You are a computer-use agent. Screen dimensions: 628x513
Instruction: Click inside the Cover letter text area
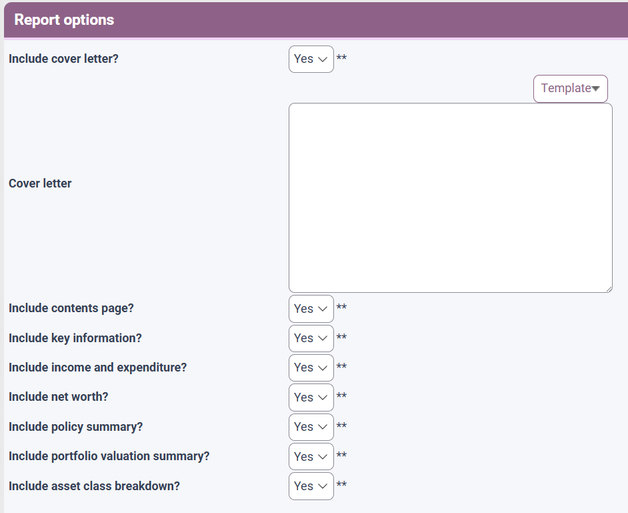(450, 198)
